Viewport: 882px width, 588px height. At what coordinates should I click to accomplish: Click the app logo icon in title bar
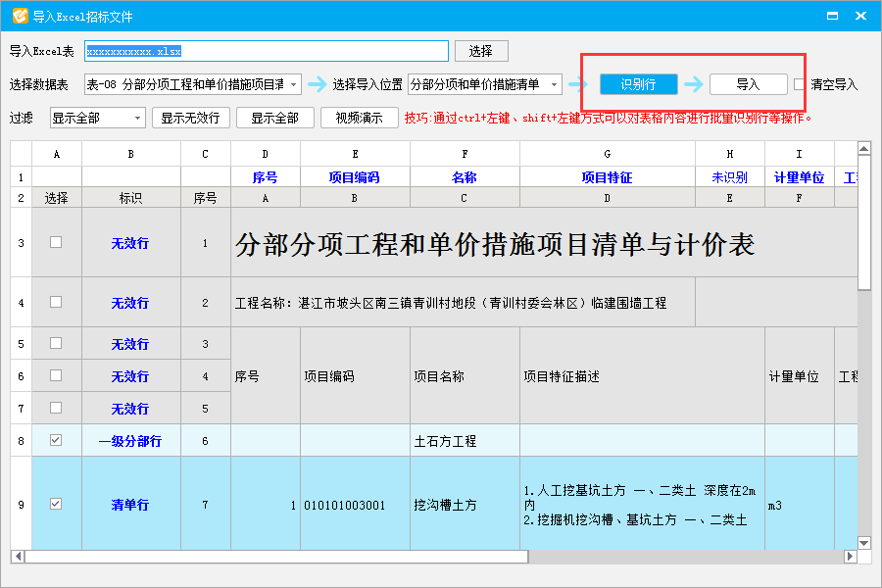[x=20, y=16]
